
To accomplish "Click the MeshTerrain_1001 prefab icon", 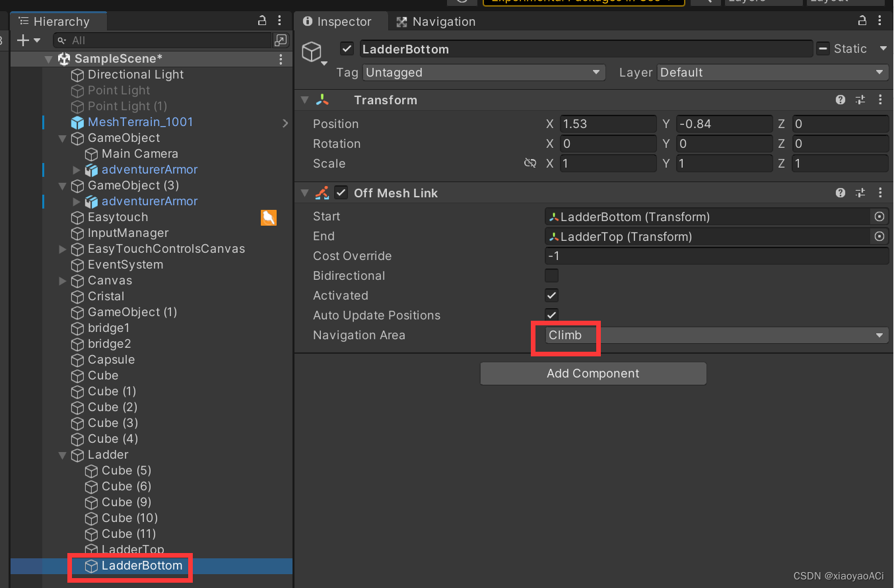I will (77, 123).
